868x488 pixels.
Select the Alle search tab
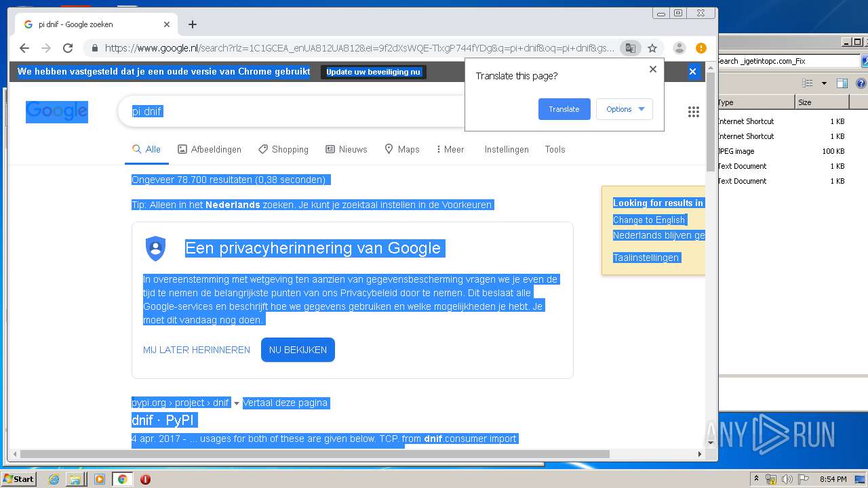[x=146, y=149]
